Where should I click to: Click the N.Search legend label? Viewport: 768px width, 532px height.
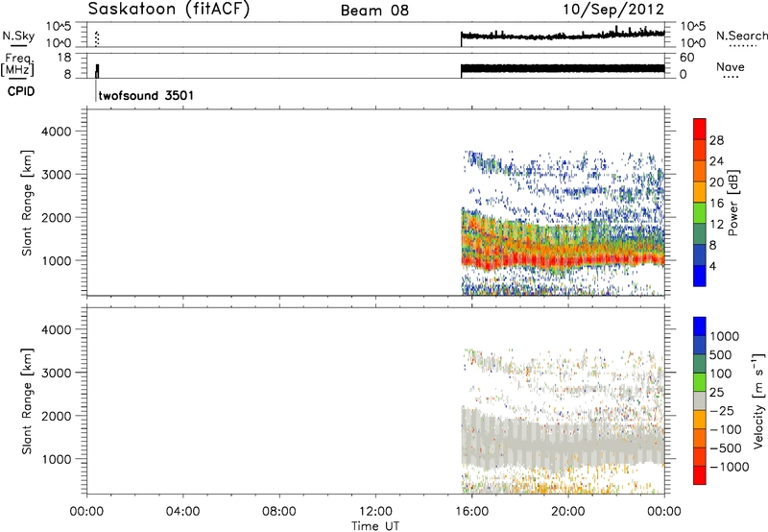pos(742,36)
